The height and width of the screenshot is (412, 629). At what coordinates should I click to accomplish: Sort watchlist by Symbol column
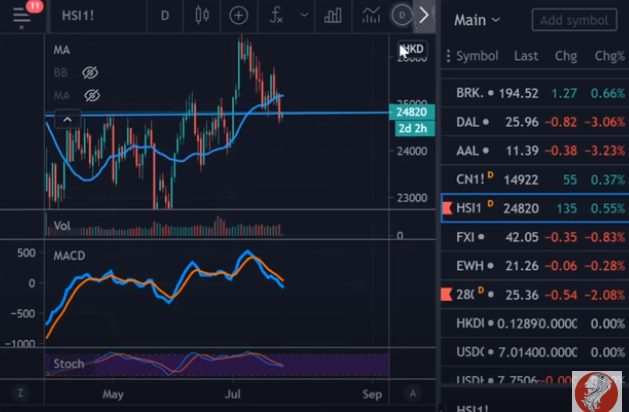point(477,56)
